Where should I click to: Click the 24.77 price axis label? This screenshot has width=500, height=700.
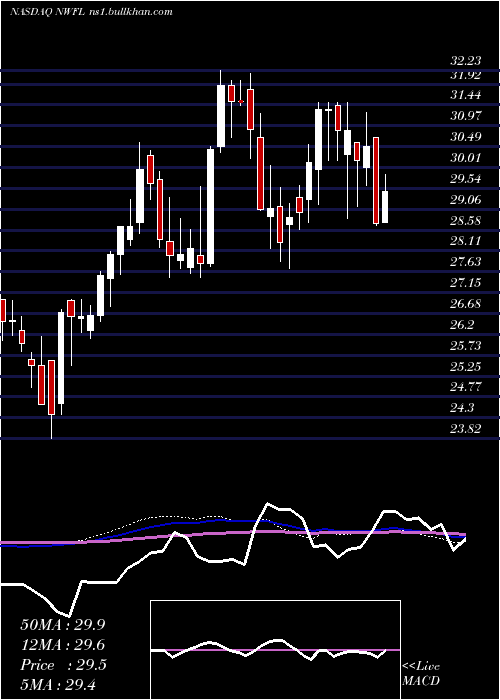[466, 387]
